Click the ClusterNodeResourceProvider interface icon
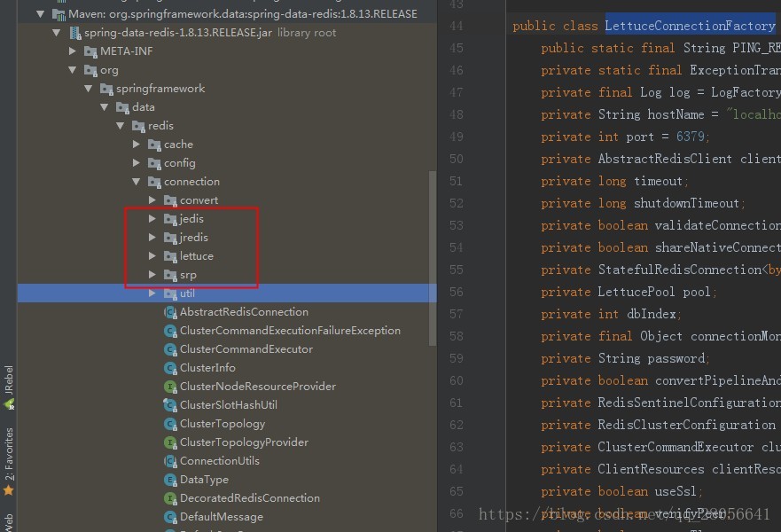The image size is (781, 532). tap(170, 387)
